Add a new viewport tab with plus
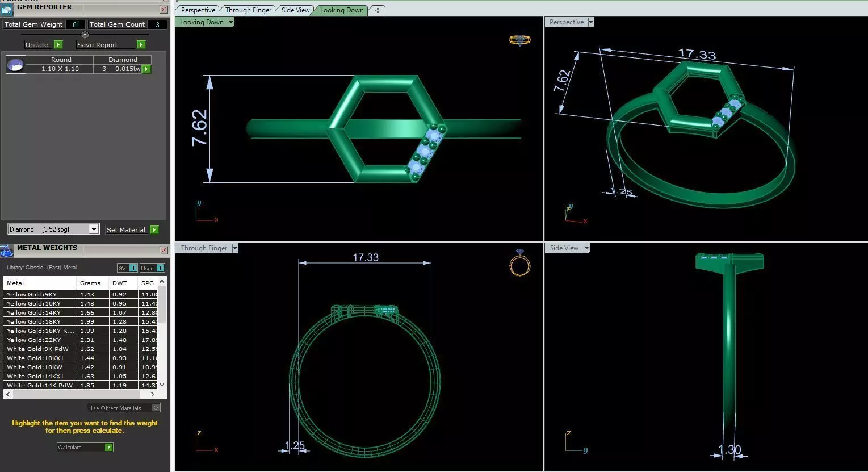 point(378,10)
